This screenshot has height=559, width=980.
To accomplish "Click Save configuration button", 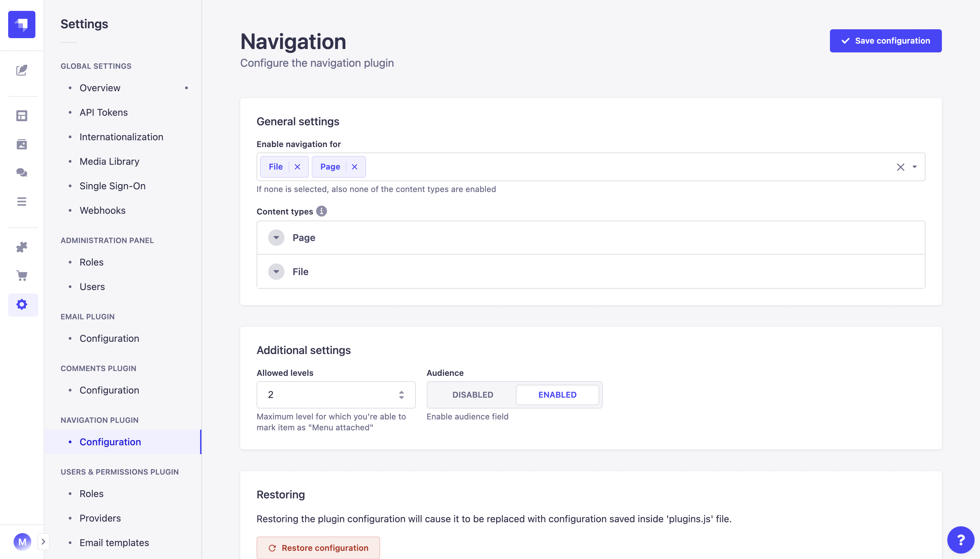I will [x=885, y=41].
